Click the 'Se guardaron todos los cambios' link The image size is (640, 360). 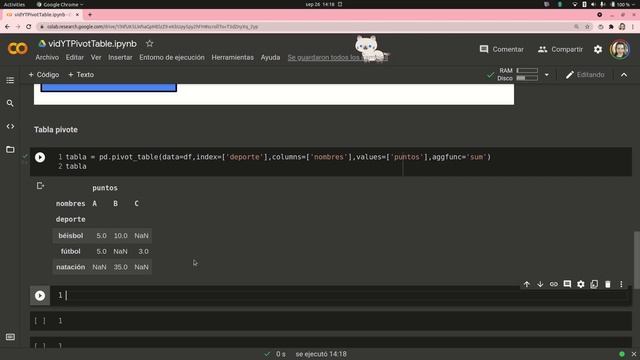point(337,58)
